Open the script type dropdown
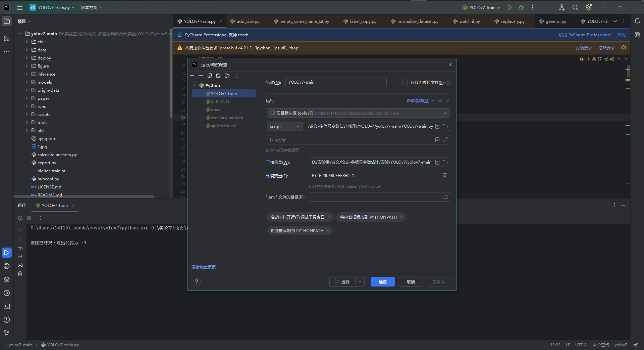Viewport: 644px width, 350px height. (x=285, y=126)
